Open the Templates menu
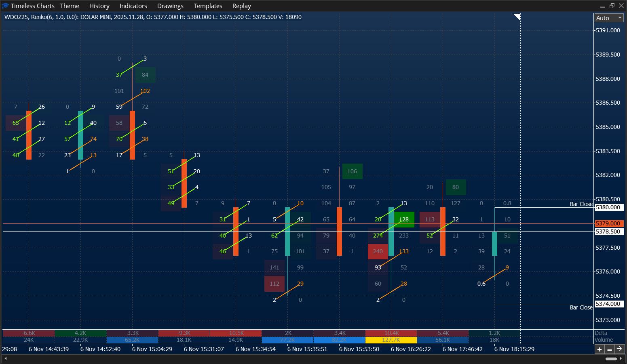 [208, 6]
